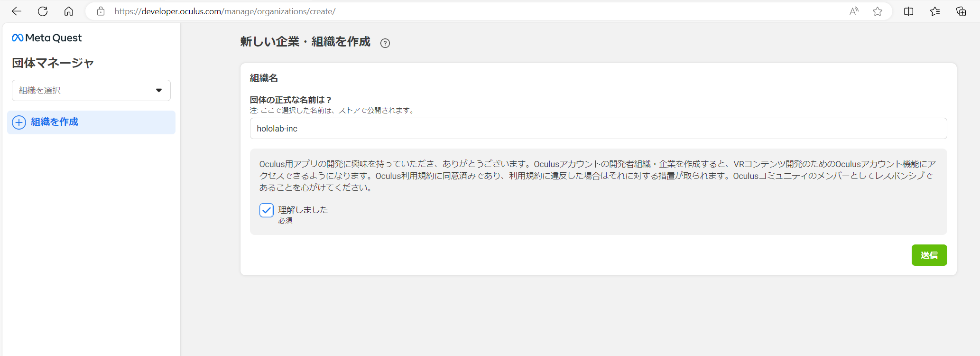Go back to the previous page

(x=17, y=11)
